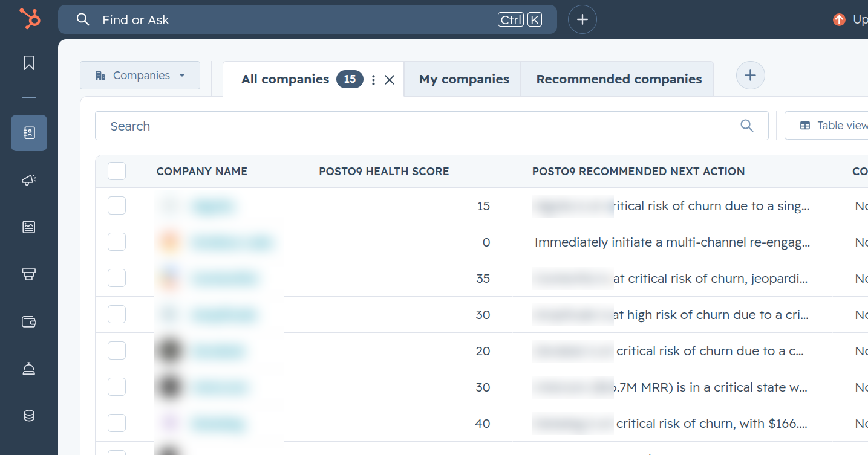Select checkbox for company scoring 20
The image size is (868, 455).
click(x=117, y=350)
